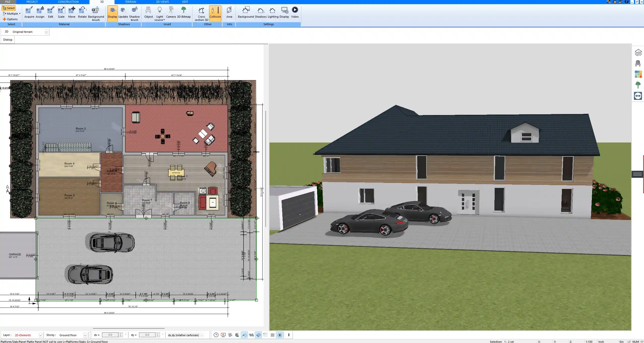
Task: Click the Edit material icon
Action: point(51,13)
